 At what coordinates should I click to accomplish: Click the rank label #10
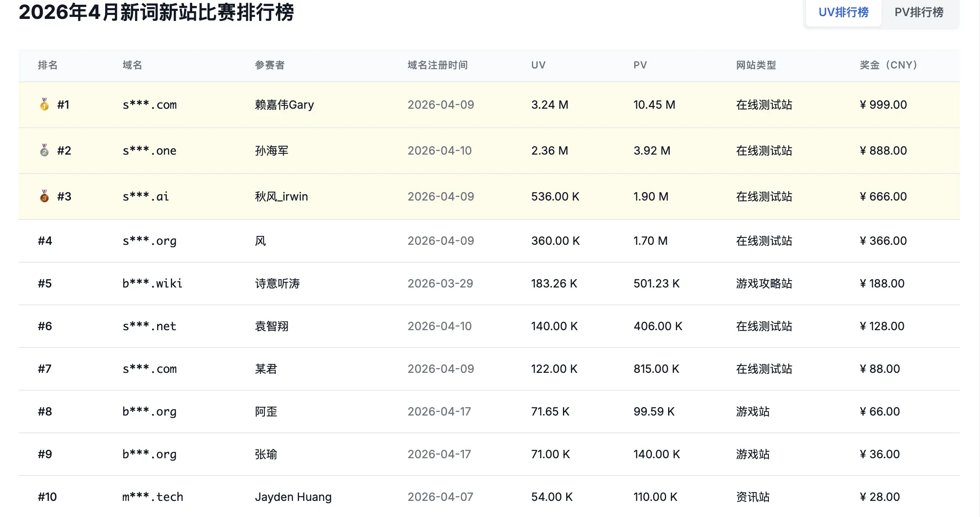pos(47,497)
